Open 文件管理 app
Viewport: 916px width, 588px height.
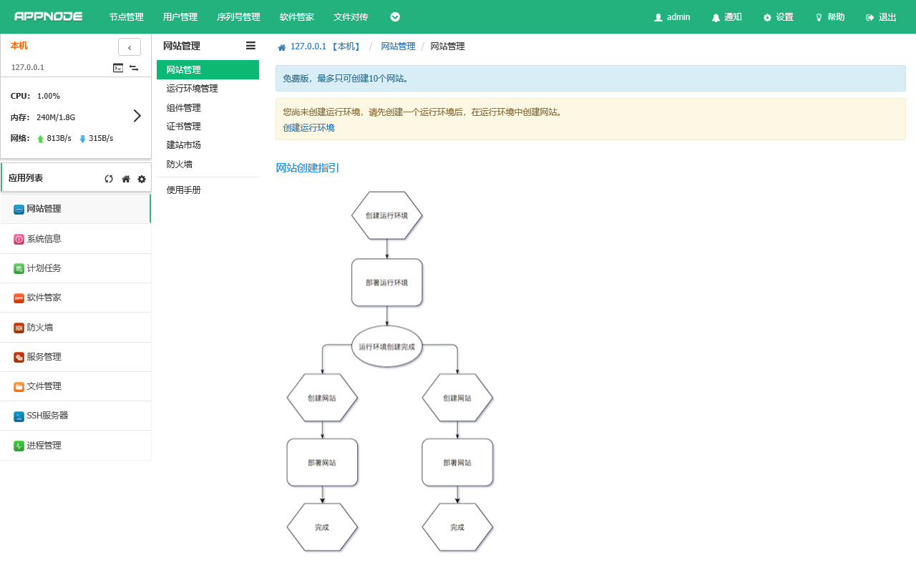76,386
